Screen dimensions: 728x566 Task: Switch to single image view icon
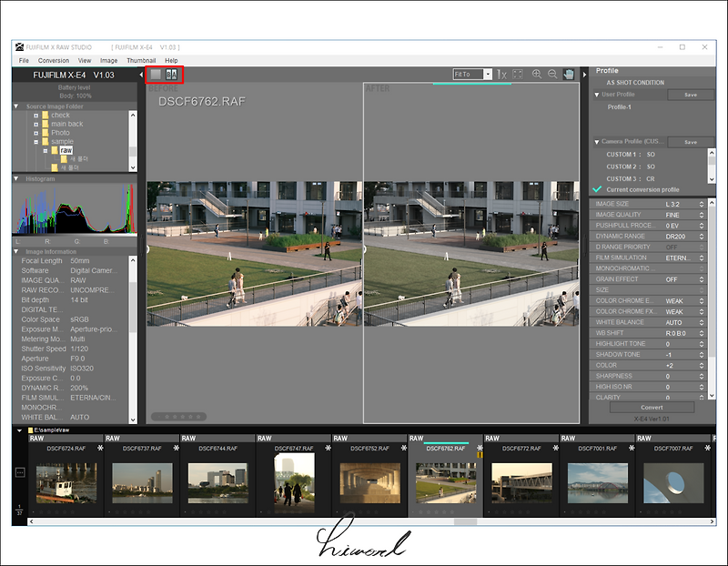pyautogui.click(x=156, y=75)
